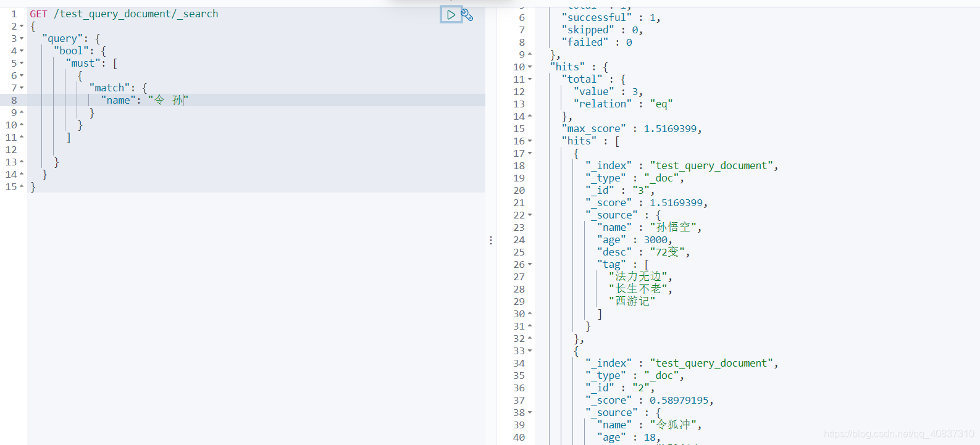Click the "match" key in the request

109,88
